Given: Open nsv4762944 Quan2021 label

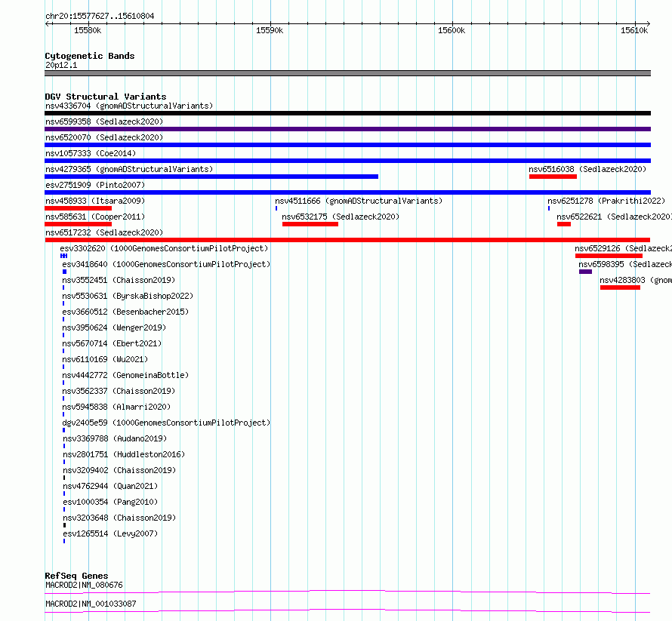Looking at the screenshot, I should [110, 486].
